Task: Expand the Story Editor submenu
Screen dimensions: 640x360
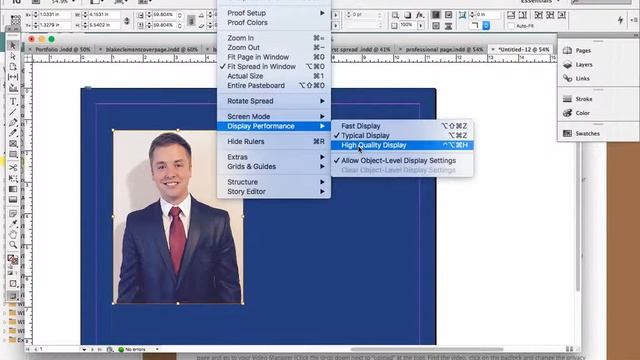Action: coord(274,191)
